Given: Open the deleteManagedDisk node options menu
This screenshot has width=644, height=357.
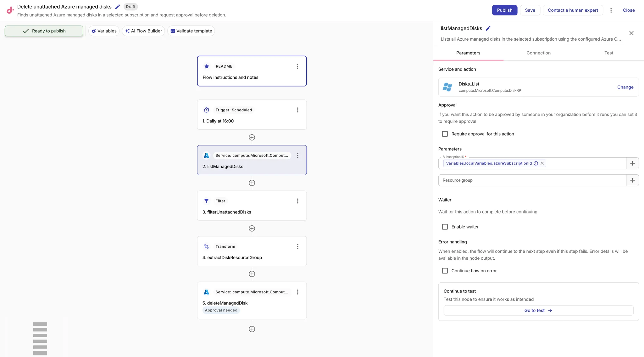Looking at the screenshot, I should (297, 292).
